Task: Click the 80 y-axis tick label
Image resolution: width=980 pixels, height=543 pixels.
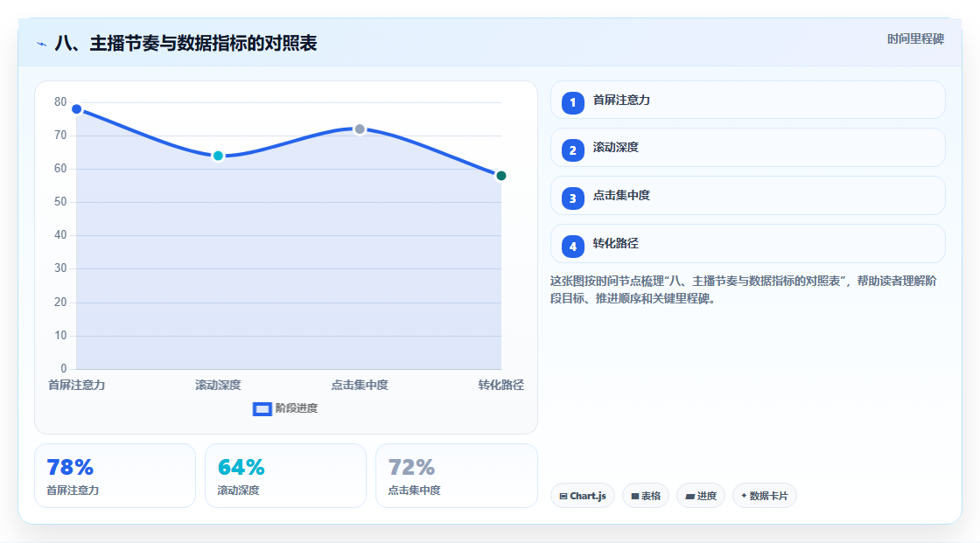Action: point(60,101)
